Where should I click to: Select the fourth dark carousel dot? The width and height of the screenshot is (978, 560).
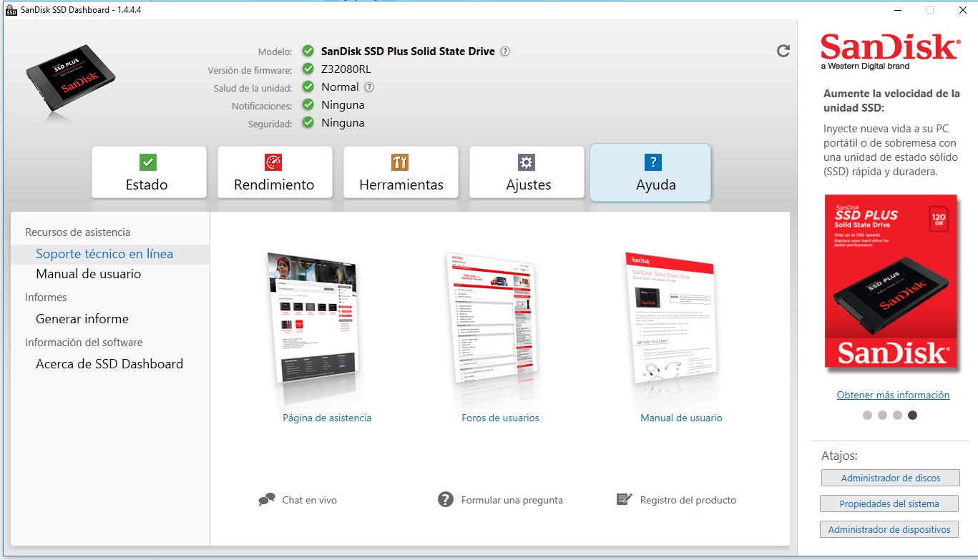point(912,415)
